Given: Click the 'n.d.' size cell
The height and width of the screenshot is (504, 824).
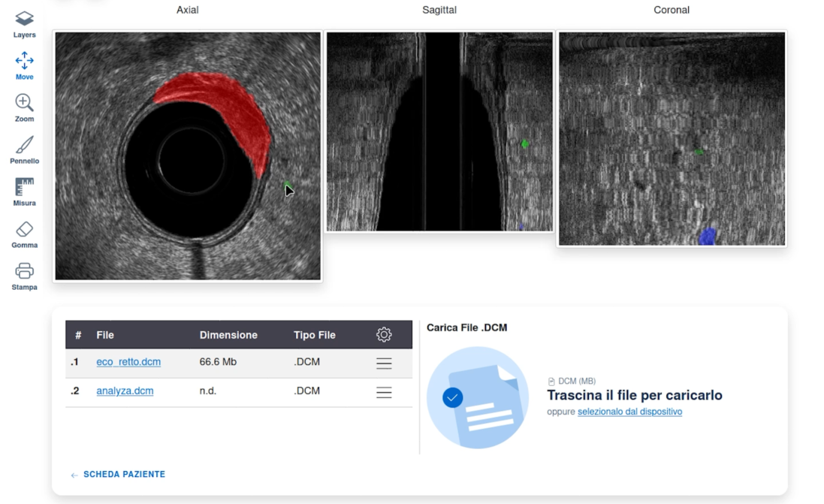Looking at the screenshot, I should tap(207, 391).
